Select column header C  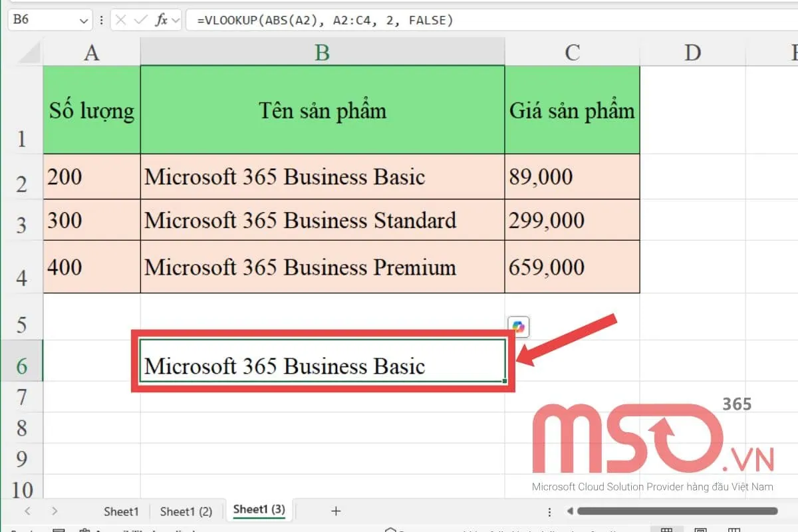[x=572, y=51]
